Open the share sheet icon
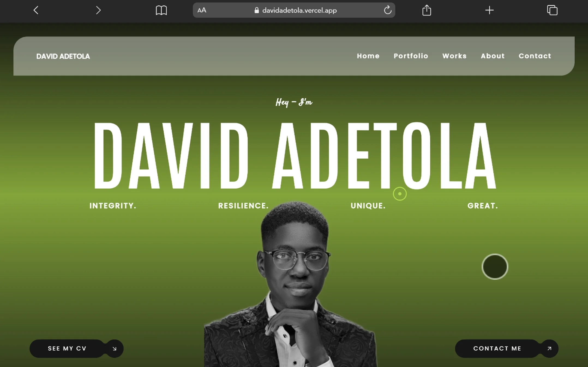This screenshot has width=588, height=367. pyautogui.click(x=427, y=10)
